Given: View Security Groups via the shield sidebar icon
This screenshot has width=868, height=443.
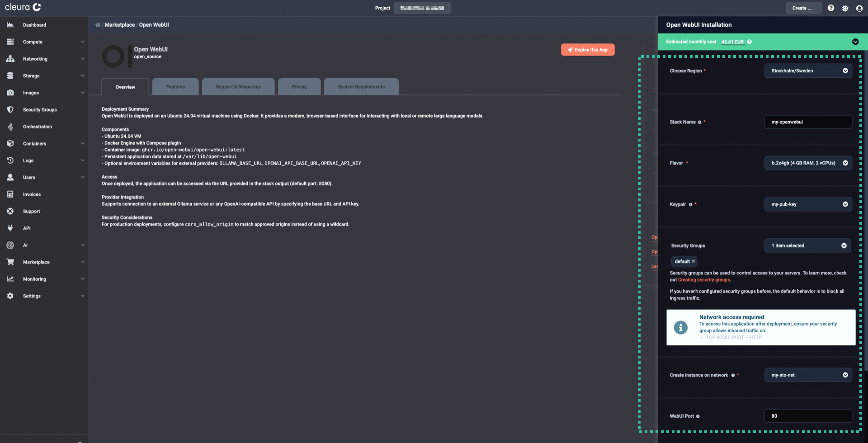Looking at the screenshot, I should coord(40,109).
